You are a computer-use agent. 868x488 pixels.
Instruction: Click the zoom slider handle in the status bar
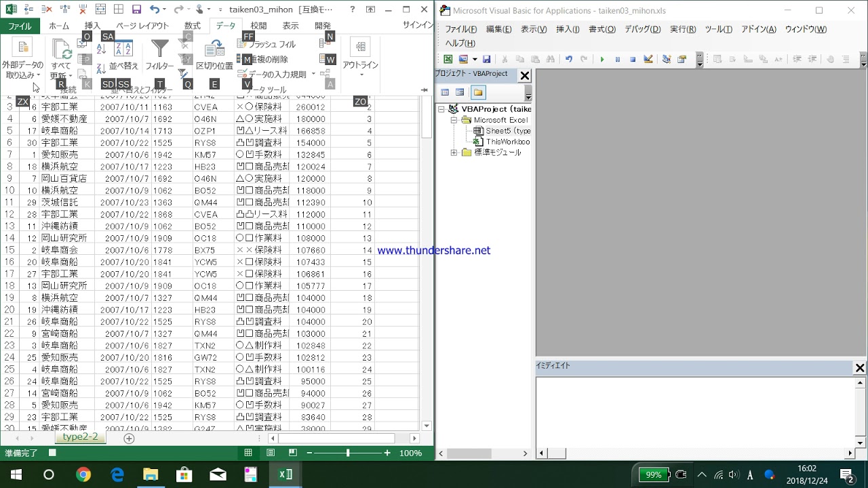(x=348, y=453)
